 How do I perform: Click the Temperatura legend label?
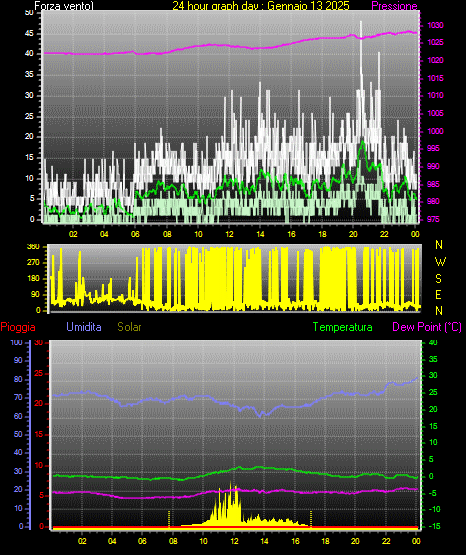(x=342, y=327)
